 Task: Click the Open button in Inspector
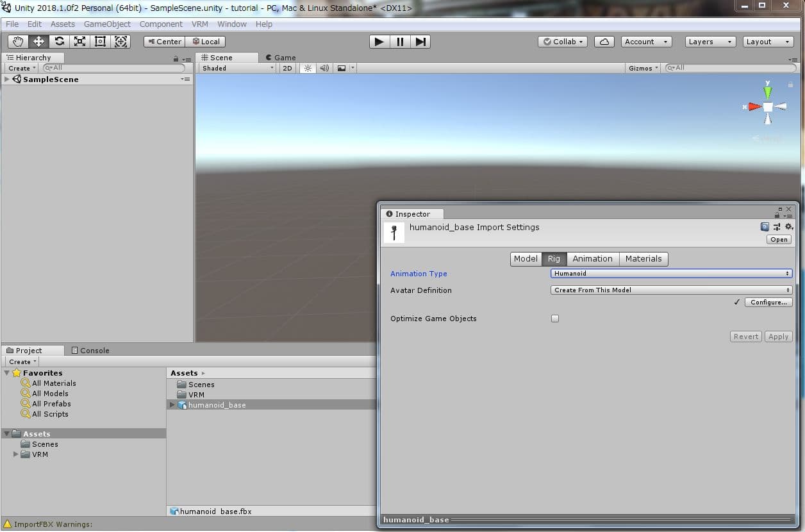pos(779,240)
